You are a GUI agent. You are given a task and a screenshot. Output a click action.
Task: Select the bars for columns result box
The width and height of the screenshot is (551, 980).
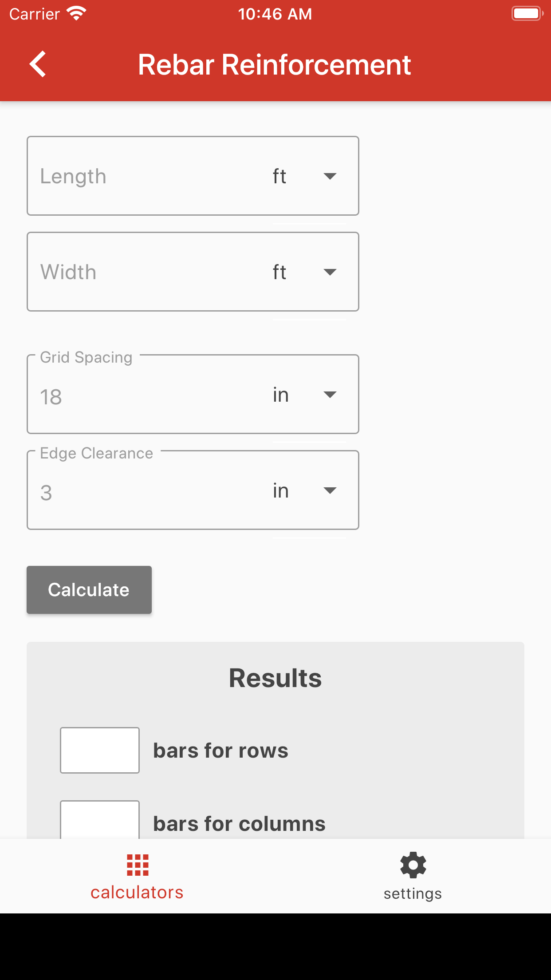coord(100,820)
